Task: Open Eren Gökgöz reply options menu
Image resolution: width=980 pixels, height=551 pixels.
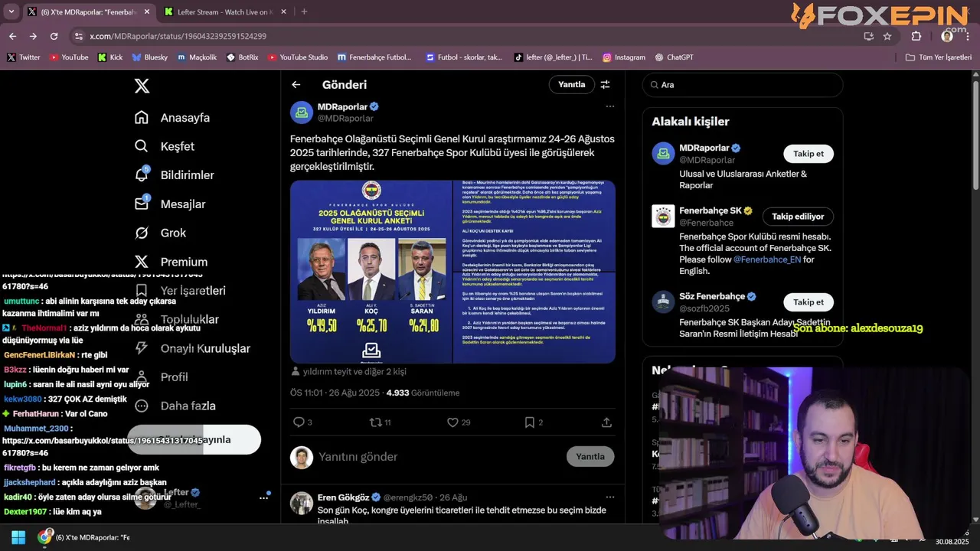Action: point(610,497)
